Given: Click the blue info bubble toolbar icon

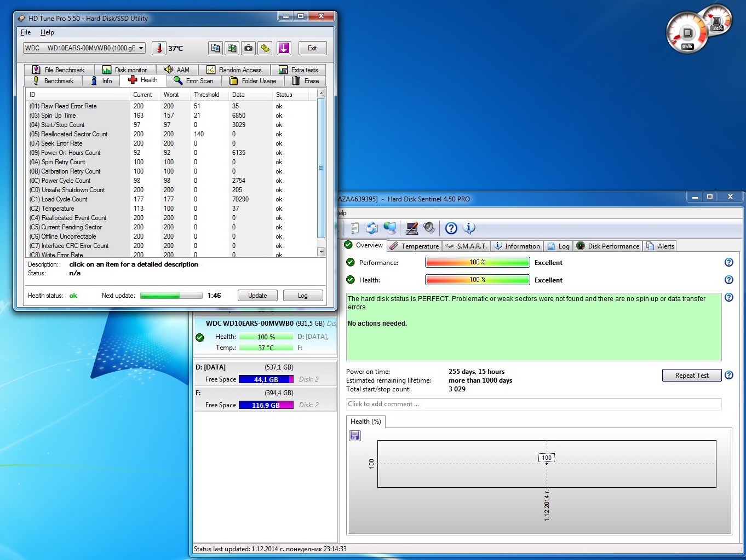Looking at the screenshot, I should 469,228.
